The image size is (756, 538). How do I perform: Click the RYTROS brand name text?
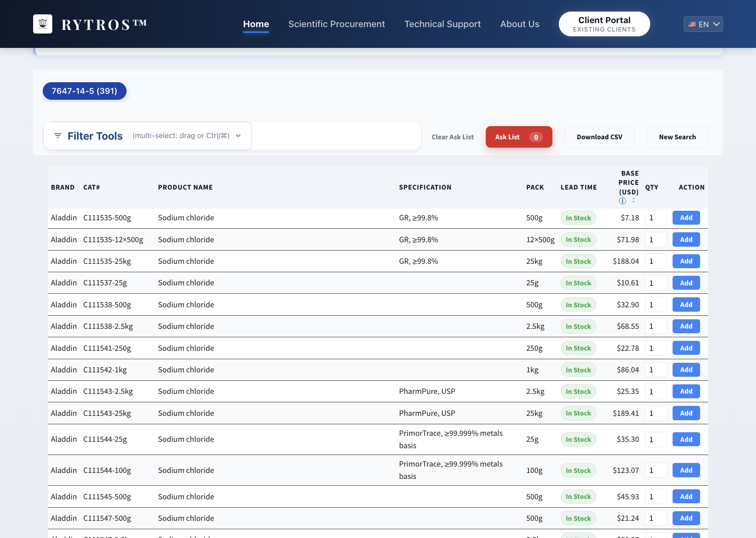(x=104, y=24)
